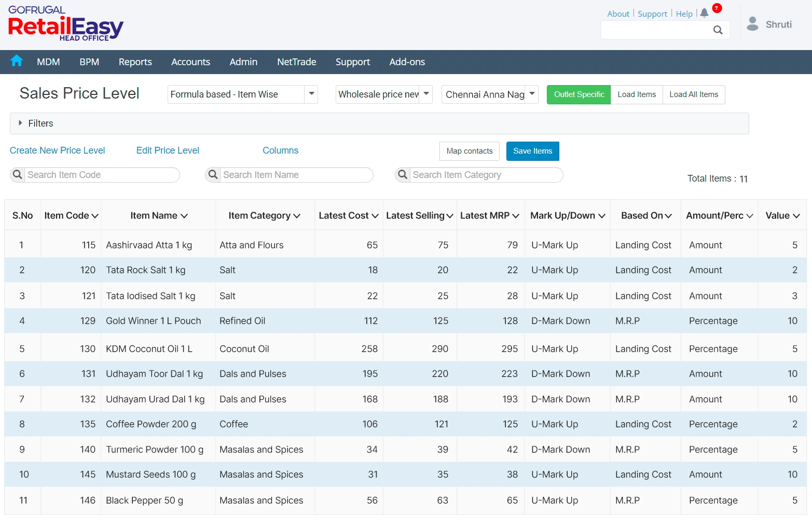Switch to Load All Items mode
Viewport: 812px width, 522px height.
tap(694, 94)
